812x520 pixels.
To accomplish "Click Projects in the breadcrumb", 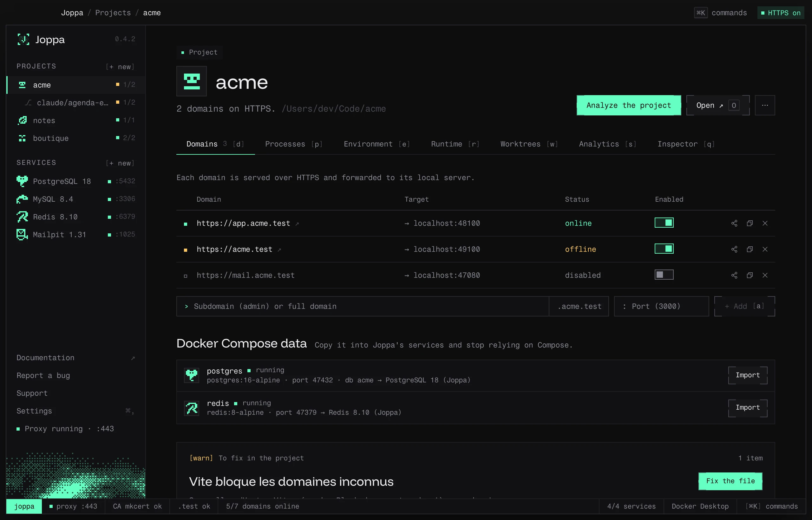I will point(113,13).
